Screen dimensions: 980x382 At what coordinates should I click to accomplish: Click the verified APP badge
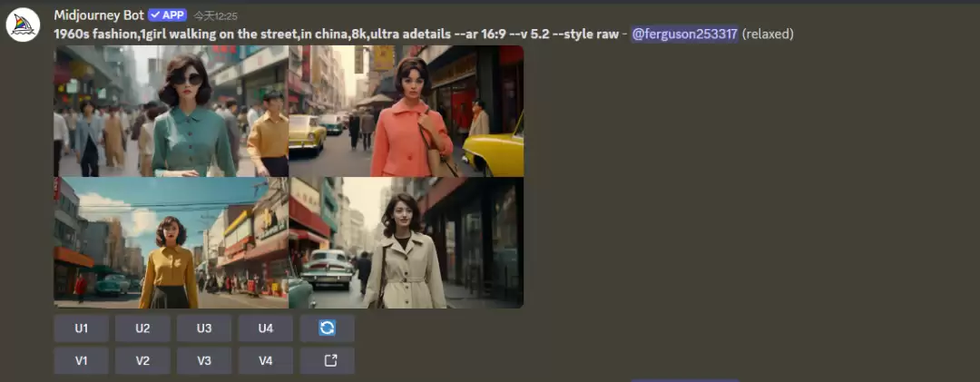coord(167,15)
